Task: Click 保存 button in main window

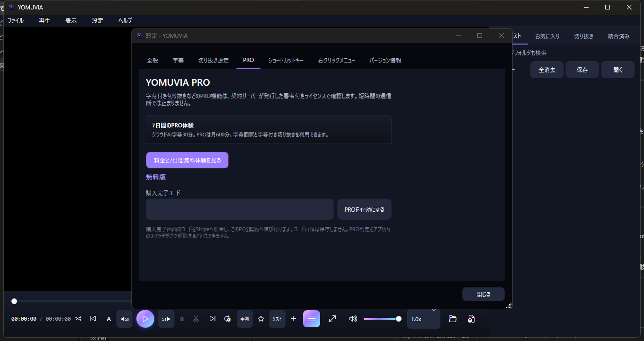Action: (x=582, y=70)
